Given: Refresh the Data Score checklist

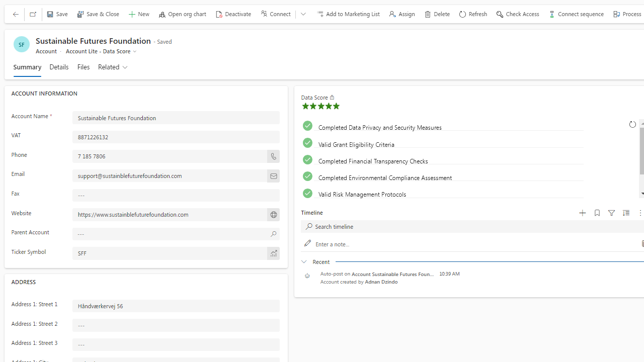Looking at the screenshot, I should (x=632, y=124).
